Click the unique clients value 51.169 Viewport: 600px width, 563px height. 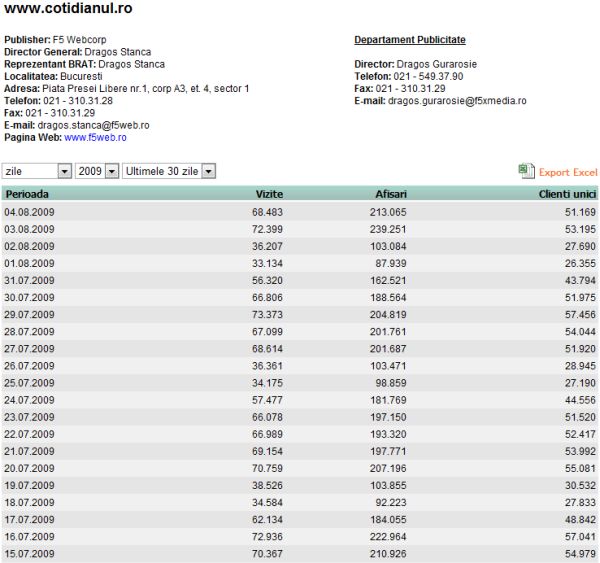pyautogui.click(x=580, y=212)
